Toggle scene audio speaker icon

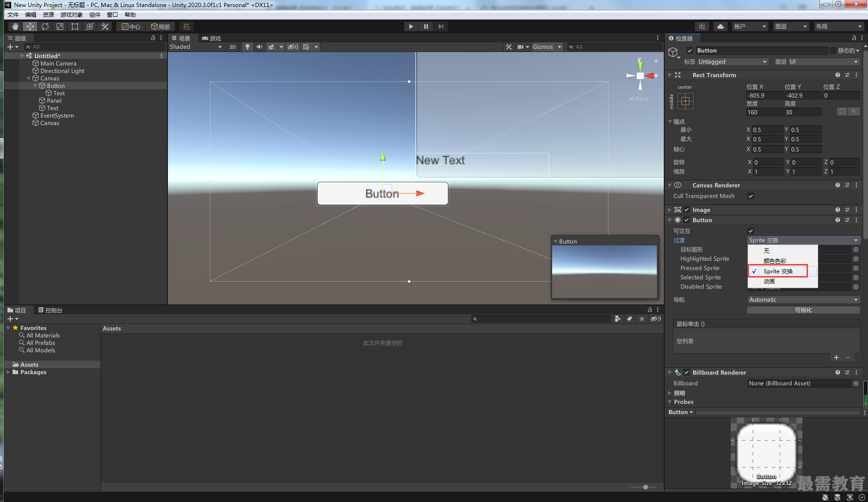260,47
